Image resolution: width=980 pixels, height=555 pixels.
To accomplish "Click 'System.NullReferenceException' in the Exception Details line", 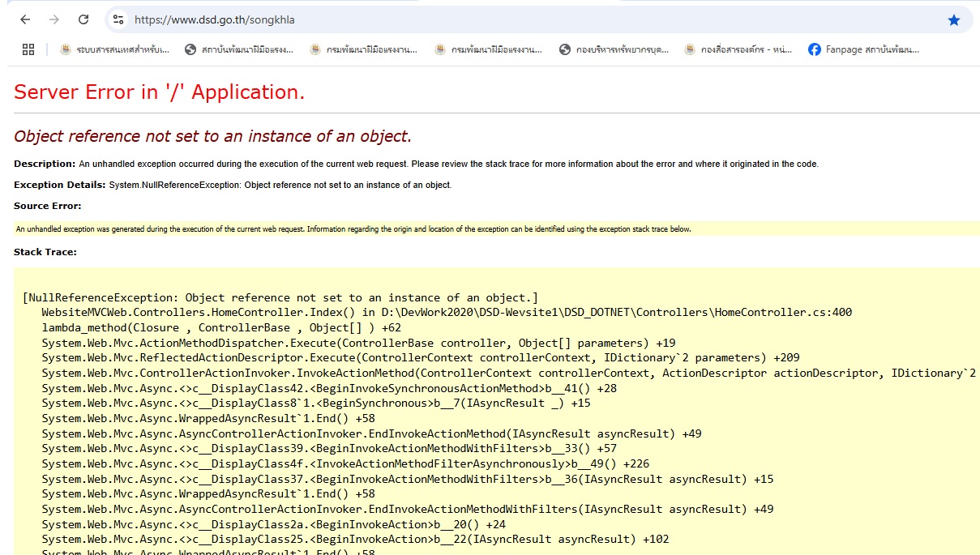I will (174, 185).
